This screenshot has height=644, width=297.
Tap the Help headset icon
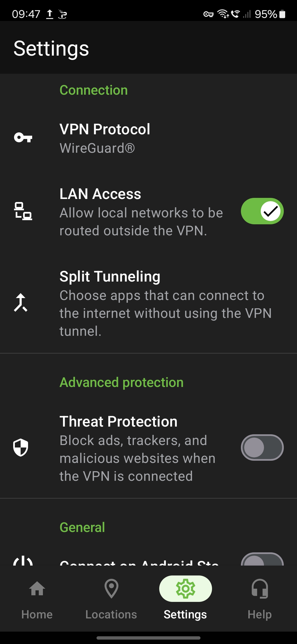(x=260, y=589)
